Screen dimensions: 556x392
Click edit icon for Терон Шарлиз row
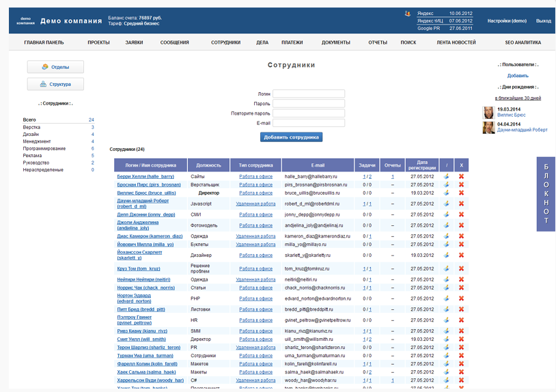point(447,348)
